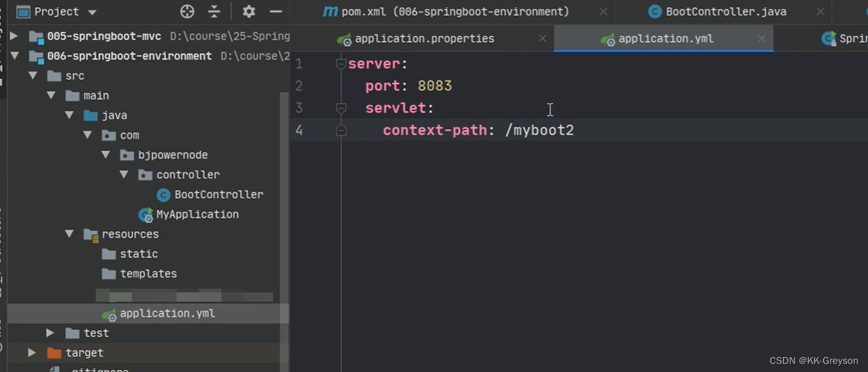Collapse the main folder arrow

pyautogui.click(x=51, y=96)
